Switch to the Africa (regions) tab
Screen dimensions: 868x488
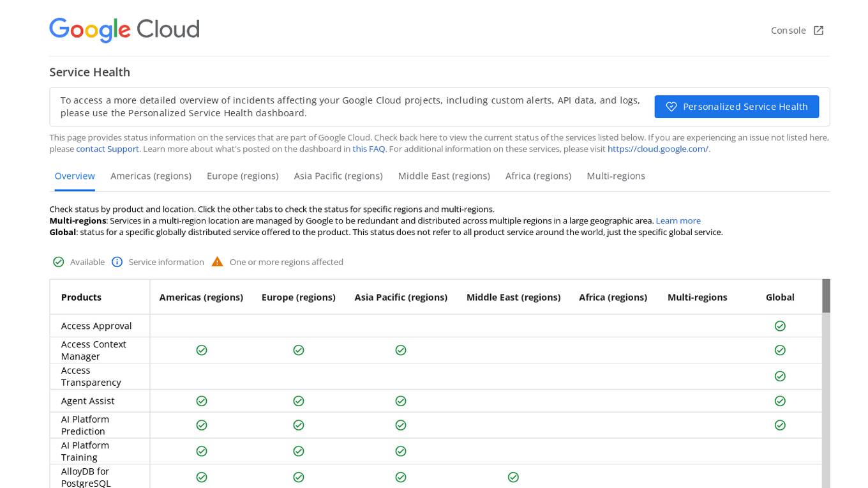pos(538,176)
